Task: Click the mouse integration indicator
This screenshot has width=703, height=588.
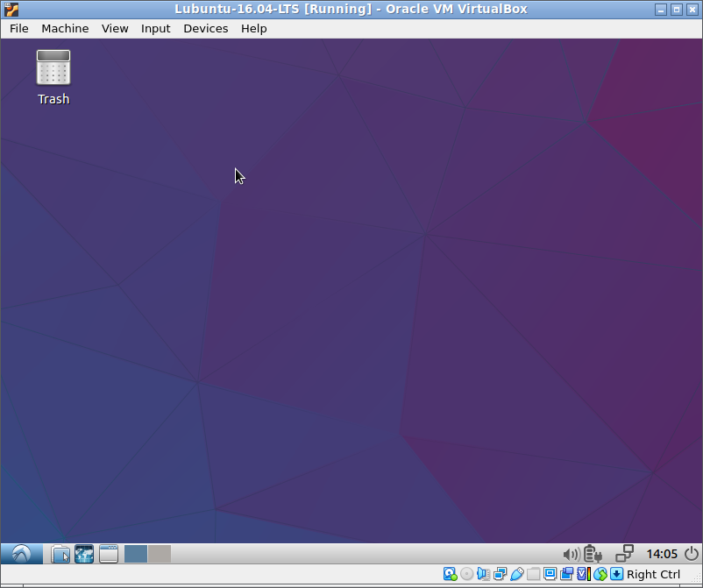Action: pyautogui.click(x=600, y=574)
